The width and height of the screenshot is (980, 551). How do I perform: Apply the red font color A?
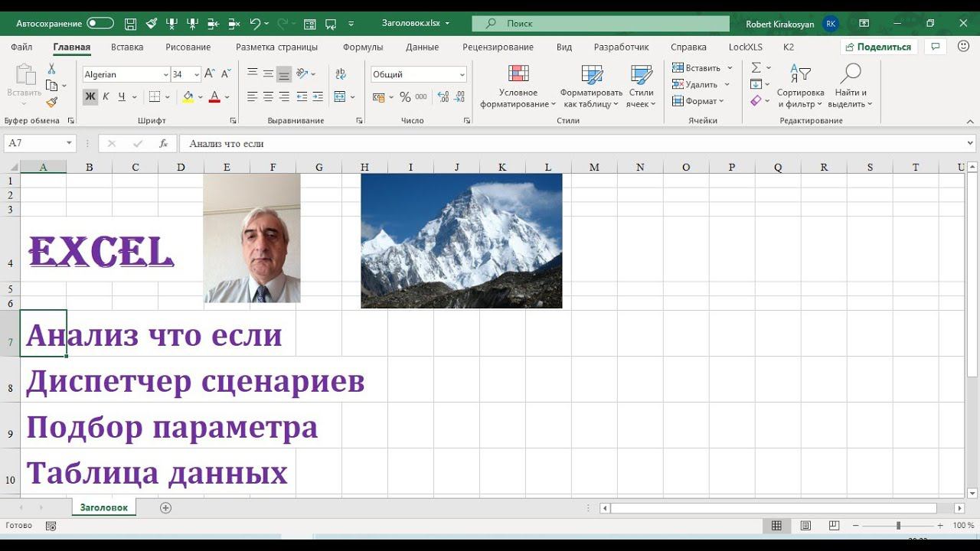point(214,96)
